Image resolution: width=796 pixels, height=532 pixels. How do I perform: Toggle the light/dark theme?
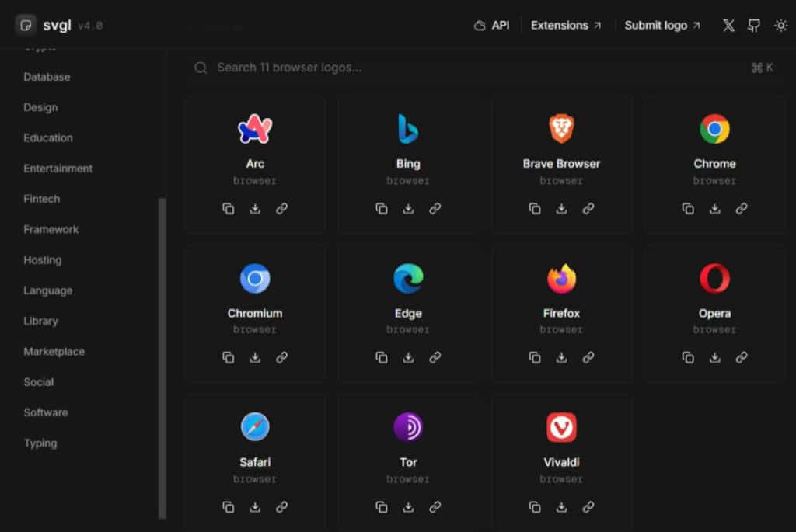click(780, 26)
